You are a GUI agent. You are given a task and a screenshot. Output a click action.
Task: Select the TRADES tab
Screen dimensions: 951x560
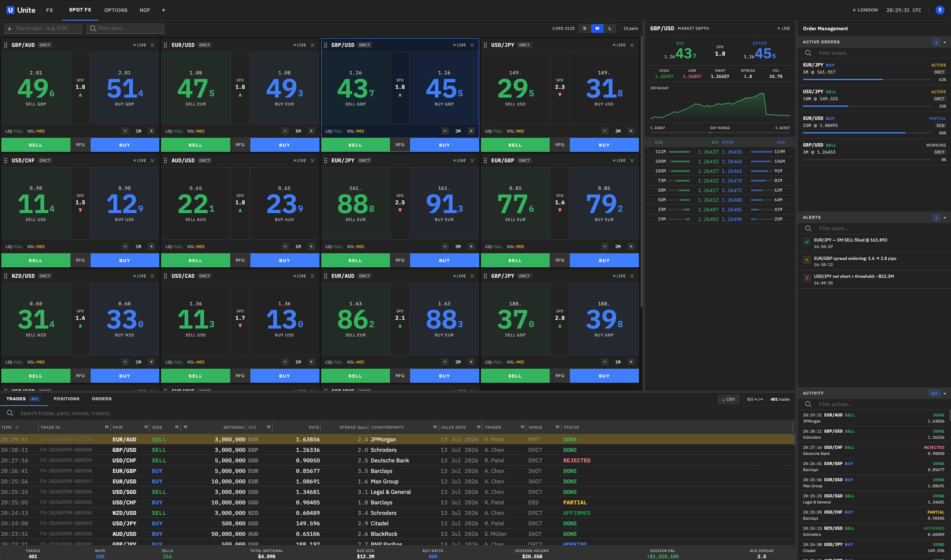point(23,399)
